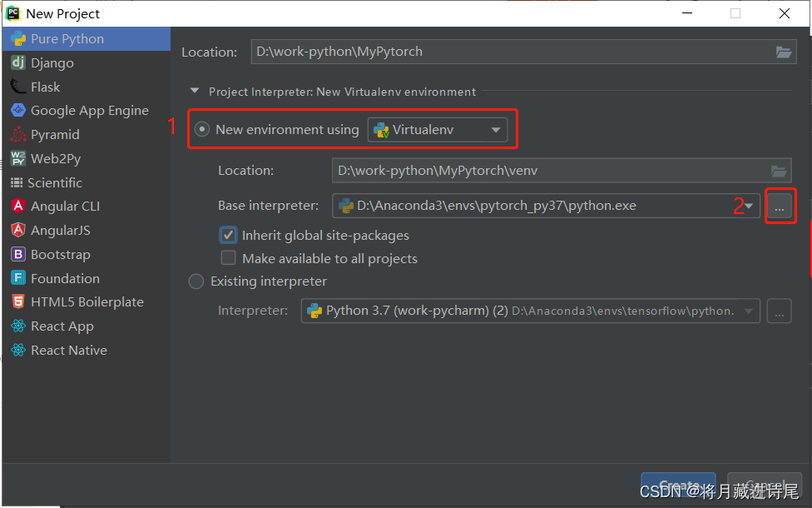The image size is (812, 508).
Task: Click ellipsis button beside Base interpreter
Action: pos(779,207)
